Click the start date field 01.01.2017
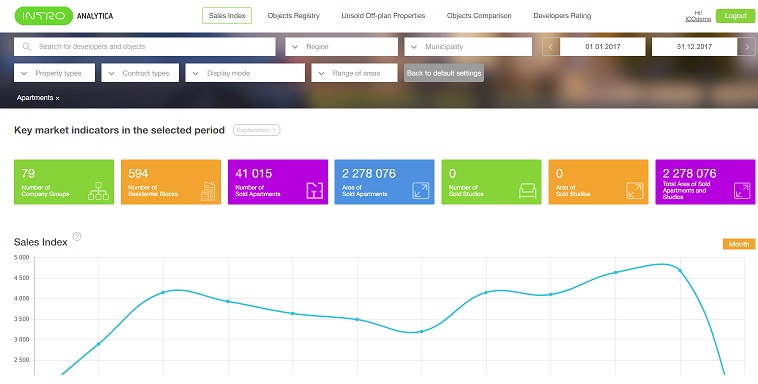Image resolution: width=758 pixels, height=384 pixels. pos(602,47)
